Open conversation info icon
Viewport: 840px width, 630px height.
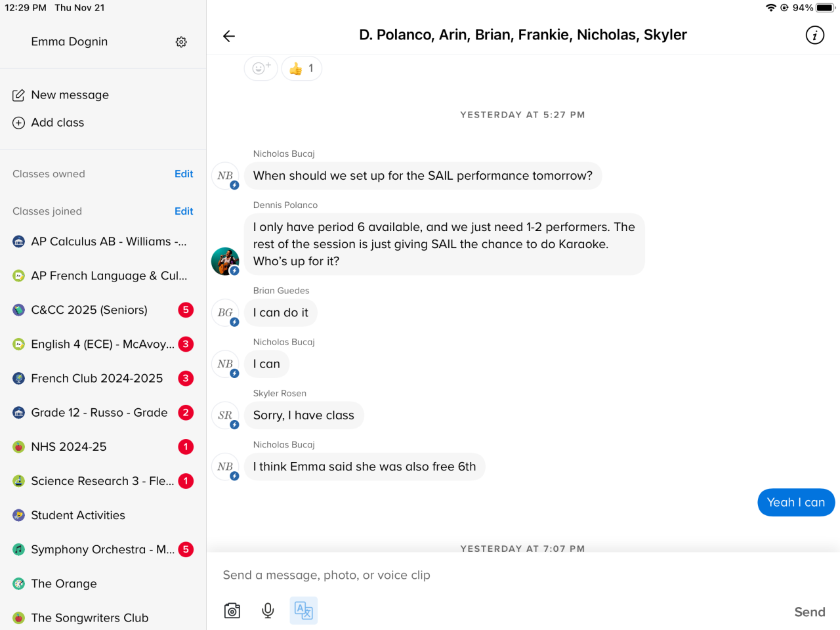coord(814,35)
